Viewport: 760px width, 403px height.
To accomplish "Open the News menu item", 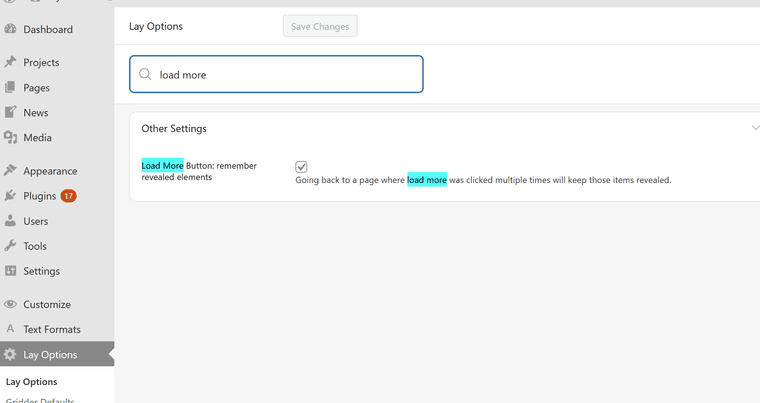I will pos(36,113).
